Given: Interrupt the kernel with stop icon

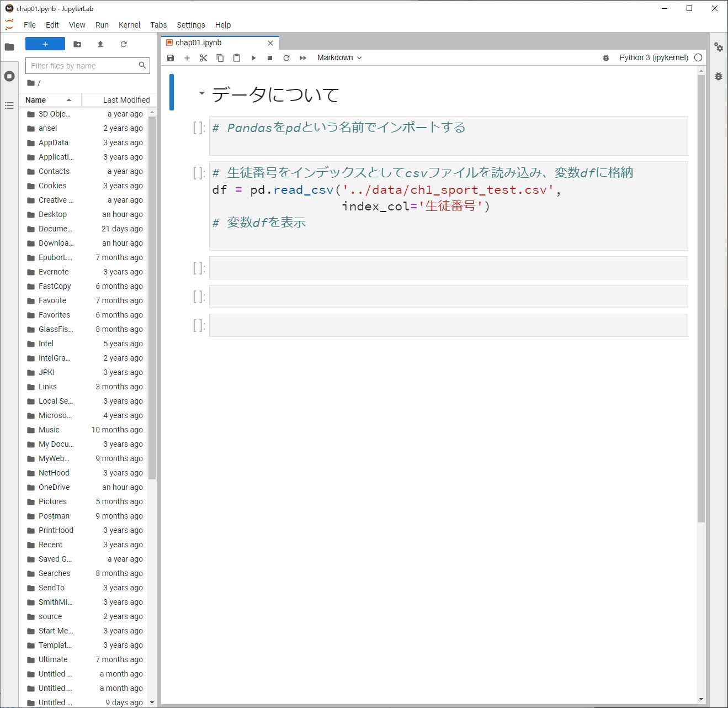Looking at the screenshot, I should 270,58.
